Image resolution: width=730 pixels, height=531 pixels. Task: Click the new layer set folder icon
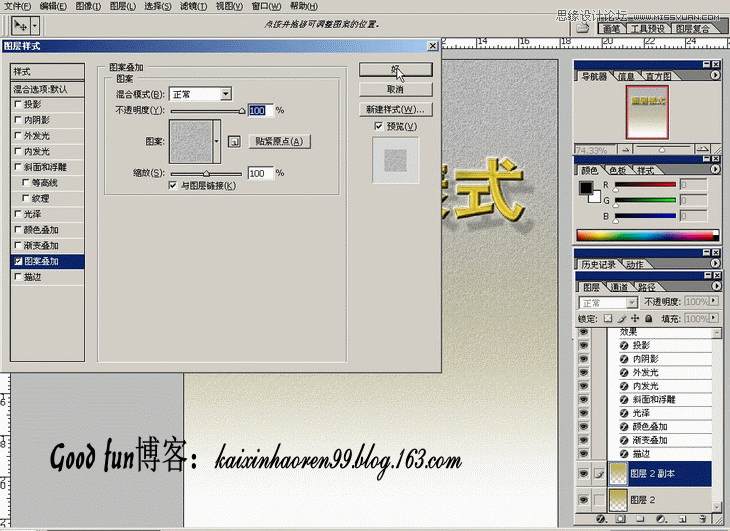(x=640, y=518)
